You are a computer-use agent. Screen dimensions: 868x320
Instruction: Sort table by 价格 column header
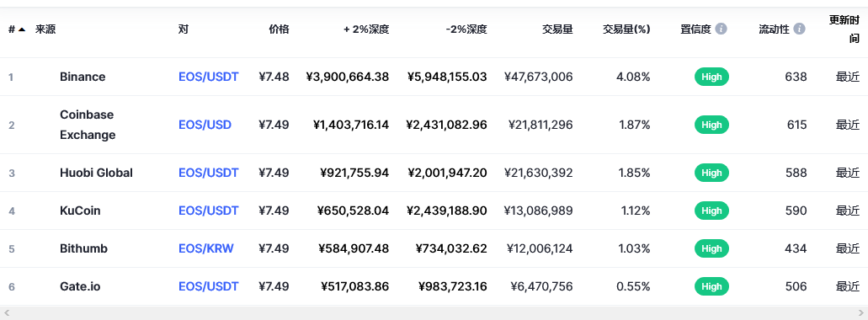(x=279, y=29)
